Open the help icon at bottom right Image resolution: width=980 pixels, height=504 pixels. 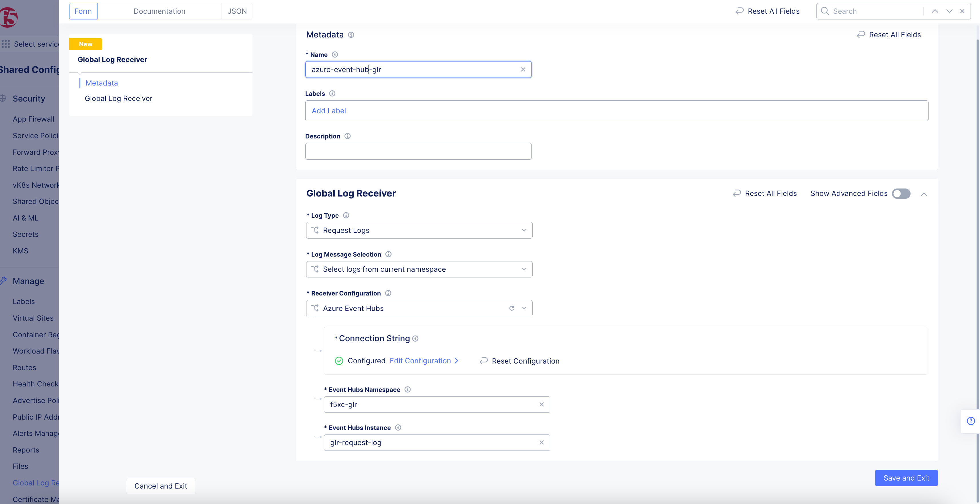[971, 421]
